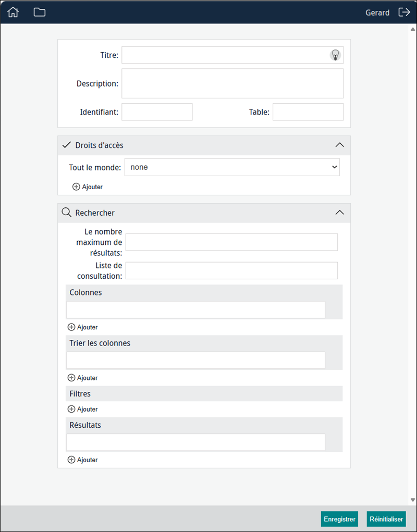Collapse the Droits d'accès section
This screenshot has width=417, height=532.
(340, 145)
